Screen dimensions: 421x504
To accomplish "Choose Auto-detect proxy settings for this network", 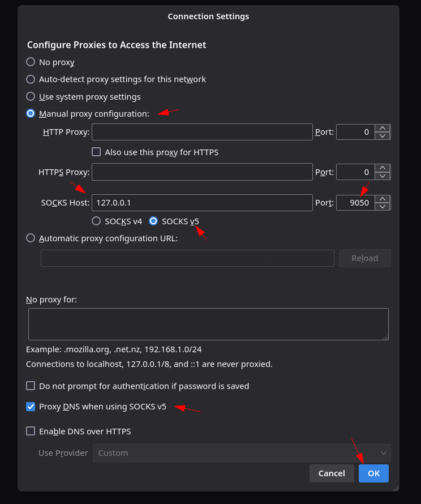I will 31,79.
